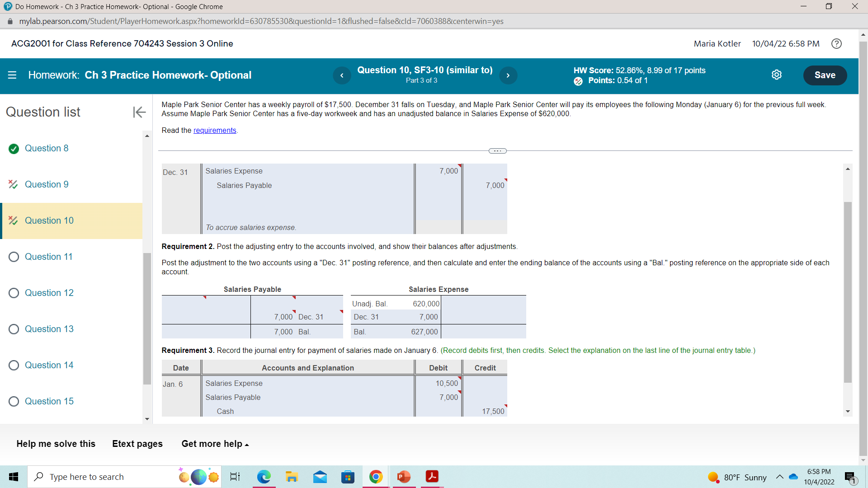Select Question 13 in the list
Image resolution: width=868 pixels, height=488 pixels.
pyautogui.click(x=49, y=329)
